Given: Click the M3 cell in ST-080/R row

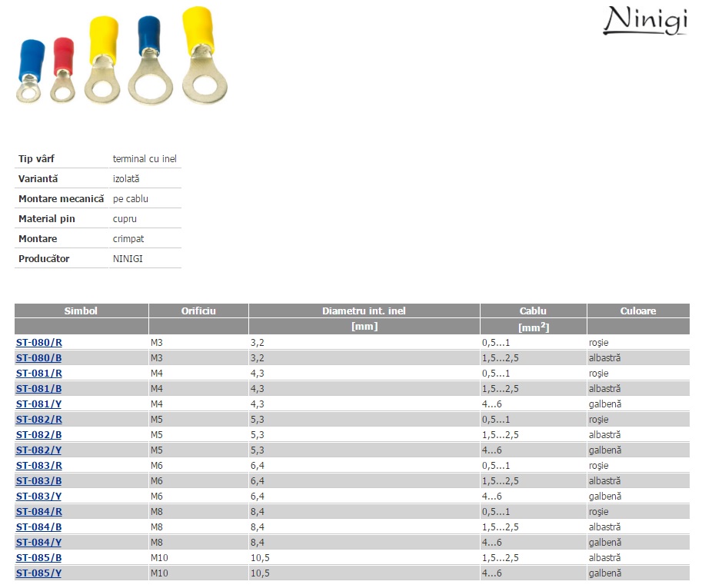Looking at the screenshot, I should [x=157, y=343].
